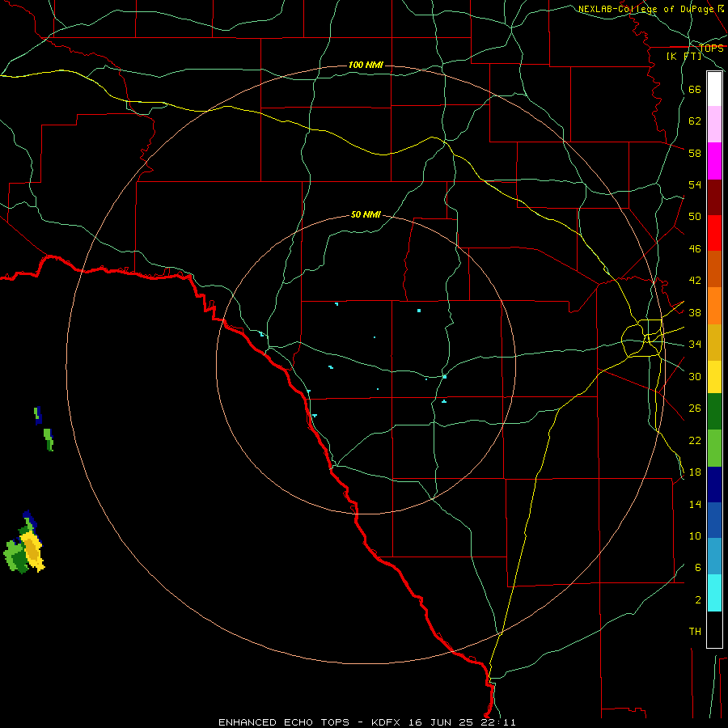Click the medium blue swatch in the scale
Screen dimensions: 728x728
click(714, 520)
